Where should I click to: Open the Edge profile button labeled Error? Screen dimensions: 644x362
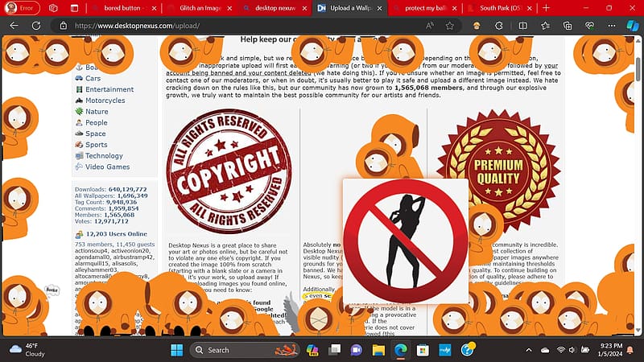point(21,8)
